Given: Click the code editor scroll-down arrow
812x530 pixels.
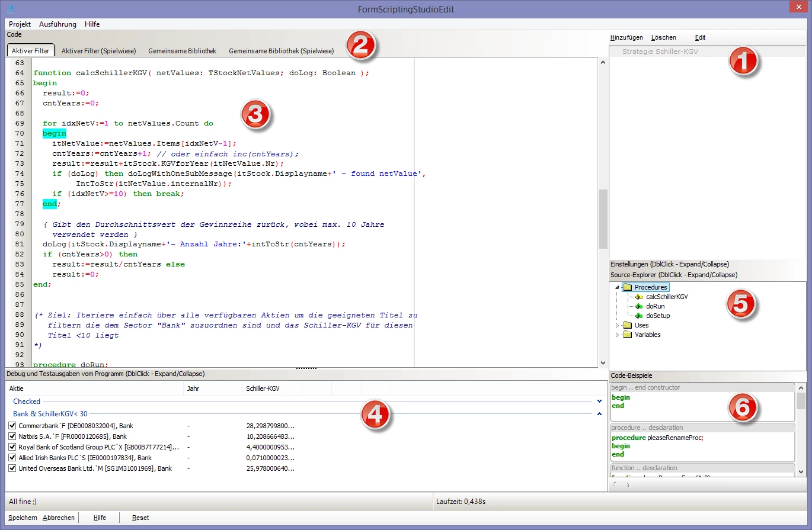Looking at the screenshot, I should tap(603, 362).
